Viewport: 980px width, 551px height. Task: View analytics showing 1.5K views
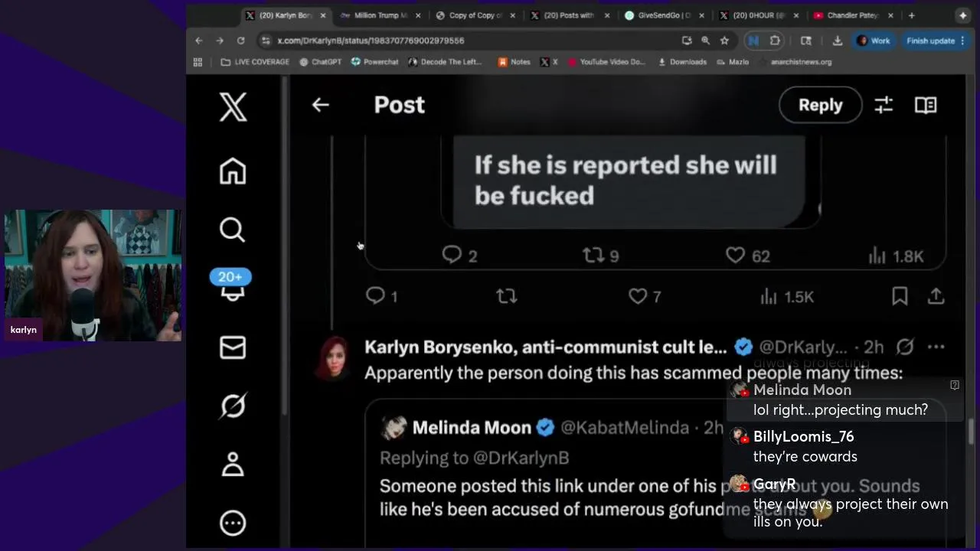click(786, 297)
